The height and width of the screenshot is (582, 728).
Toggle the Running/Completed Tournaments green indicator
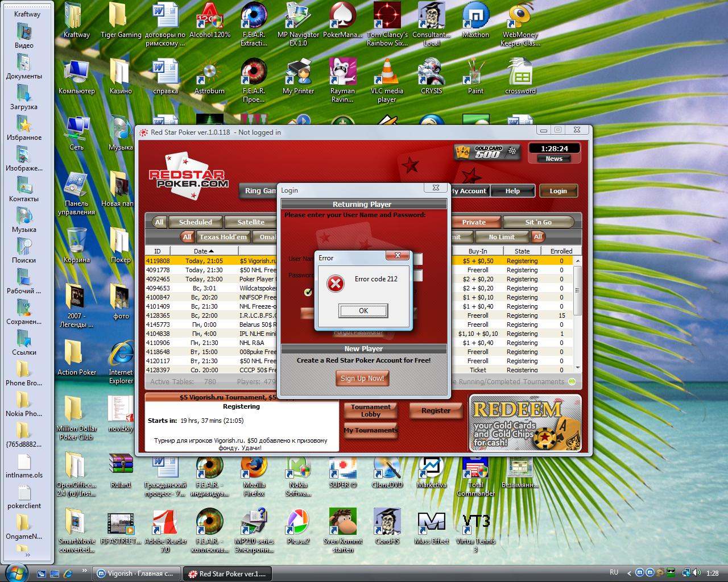coord(572,382)
